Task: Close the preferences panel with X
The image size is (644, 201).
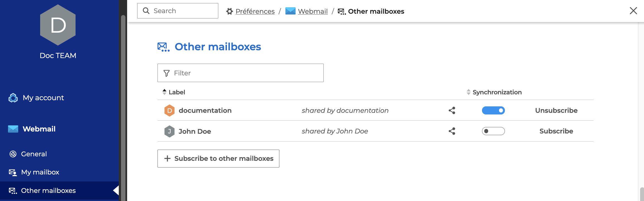Action: coord(633,11)
